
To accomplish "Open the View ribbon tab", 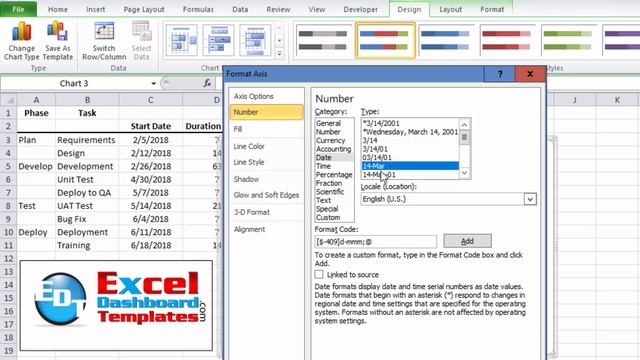I will click(317, 9).
